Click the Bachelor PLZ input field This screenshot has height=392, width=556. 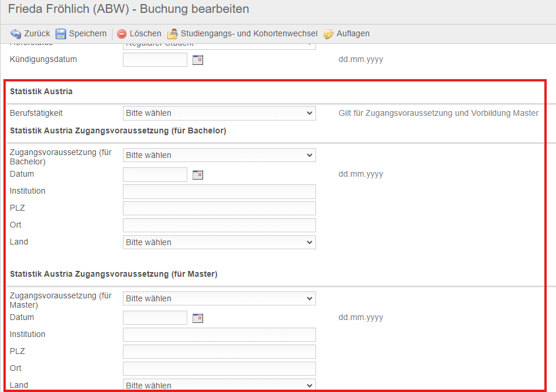point(219,208)
